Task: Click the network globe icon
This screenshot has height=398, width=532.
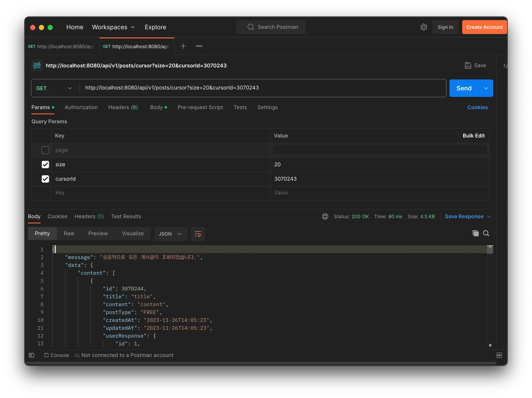Action: [x=325, y=216]
